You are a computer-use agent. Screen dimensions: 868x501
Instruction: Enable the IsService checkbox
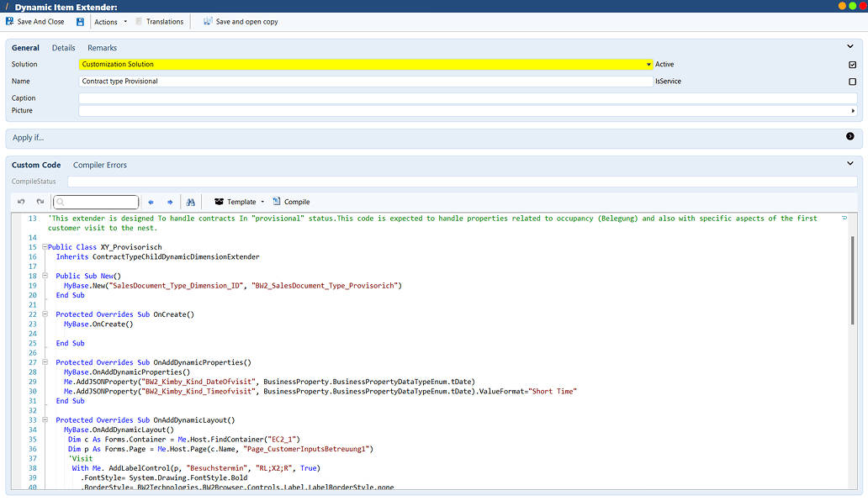coord(853,82)
